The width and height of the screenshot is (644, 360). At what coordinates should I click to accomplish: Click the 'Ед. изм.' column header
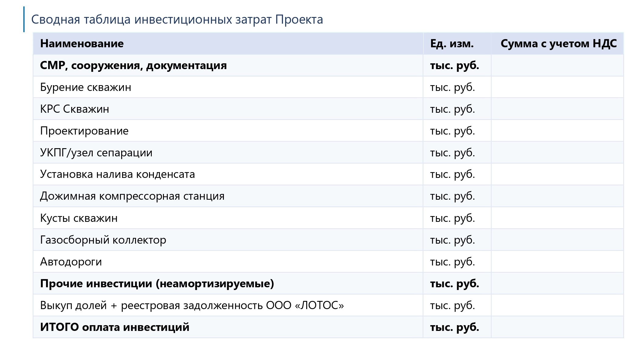tap(452, 44)
